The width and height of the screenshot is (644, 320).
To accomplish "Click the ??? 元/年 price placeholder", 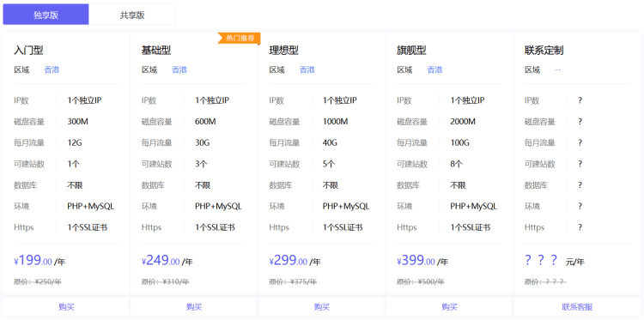I will pyautogui.click(x=555, y=261).
